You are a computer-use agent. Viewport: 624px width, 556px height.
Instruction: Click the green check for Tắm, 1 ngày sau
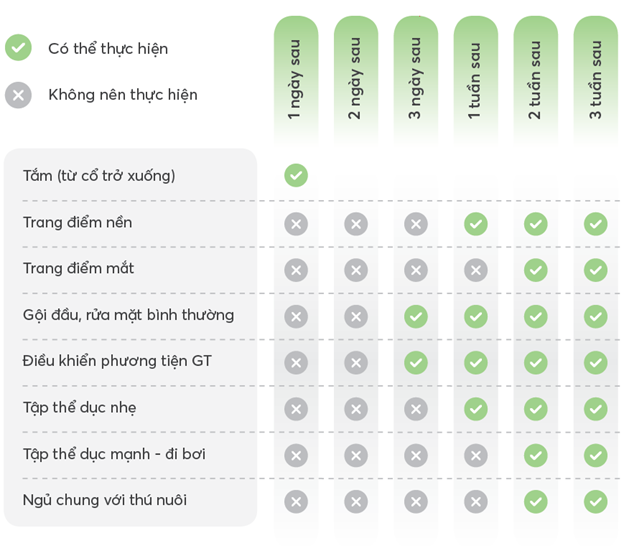296,176
